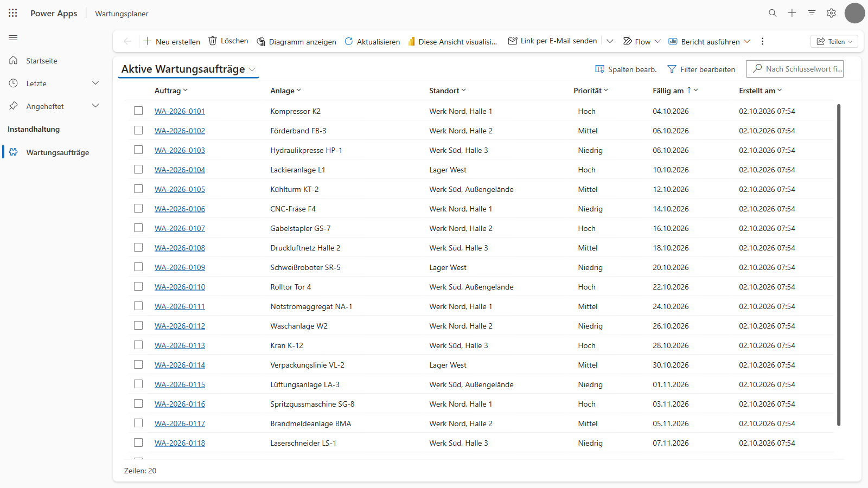The image size is (868, 488).
Task: Click the plus icon in the top header
Action: point(792,13)
